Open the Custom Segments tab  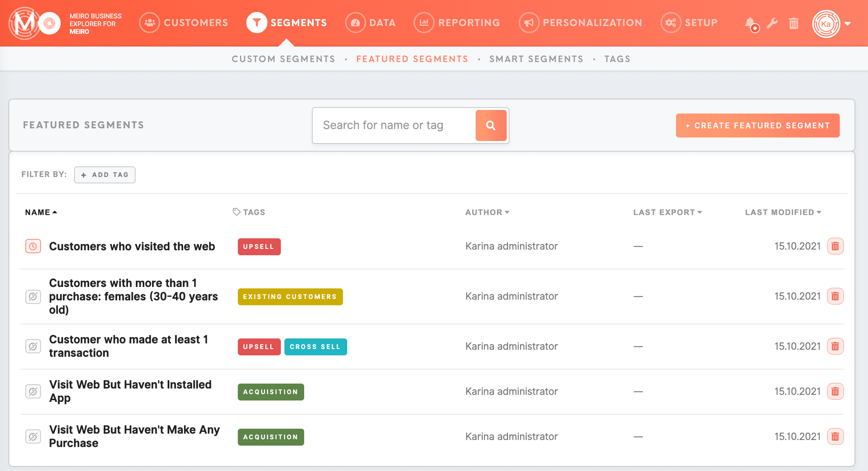coord(283,59)
